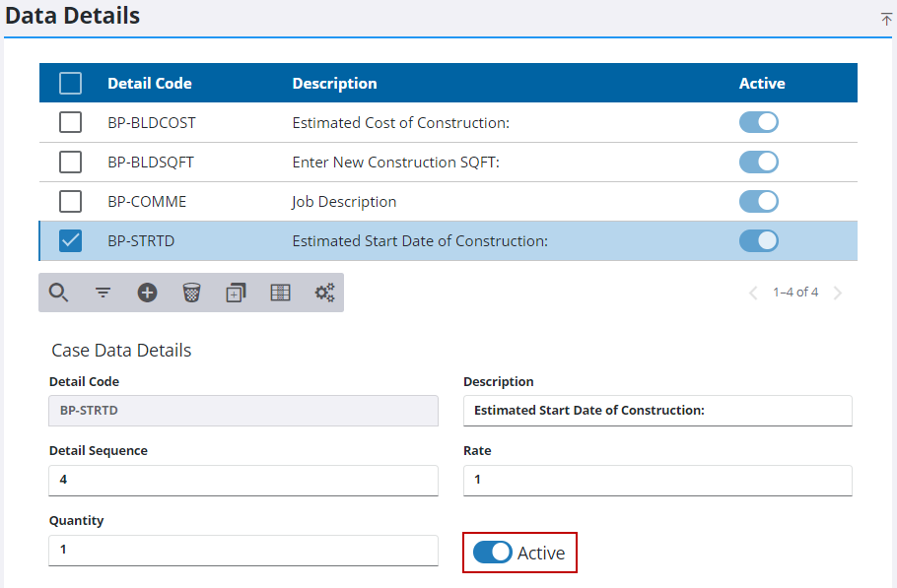Select the BP-BLDSQFT detail code cell

click(151, 163)
